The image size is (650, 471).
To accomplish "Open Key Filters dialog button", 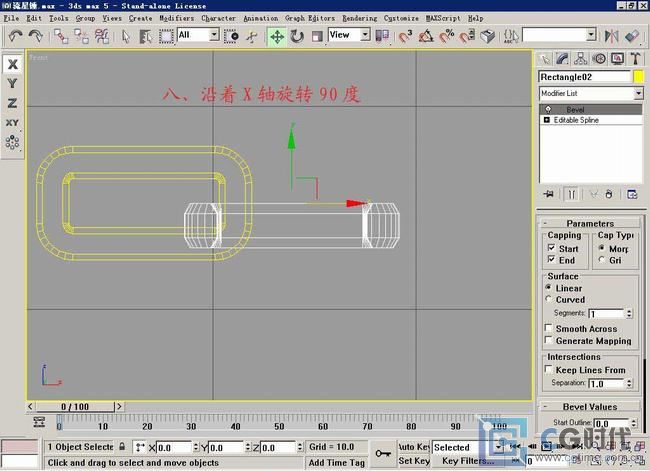I will tap(468, 461).
